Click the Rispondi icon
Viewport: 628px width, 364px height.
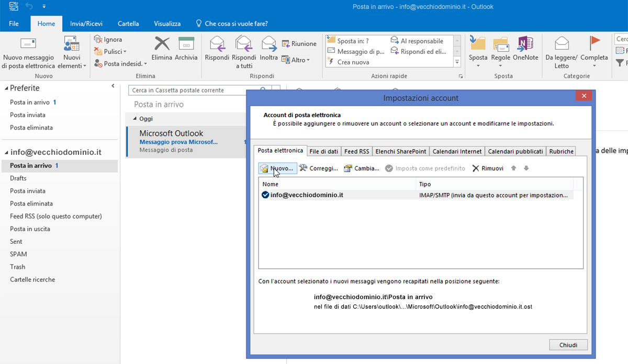tap(217, 43)
